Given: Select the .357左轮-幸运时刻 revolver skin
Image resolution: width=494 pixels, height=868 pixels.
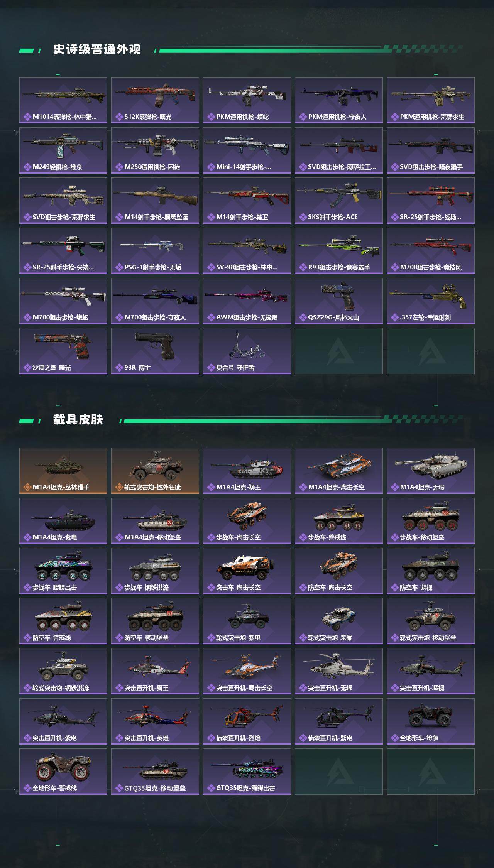Looking at the screenshot, I should pyautogui.click(x=431, y=301).
